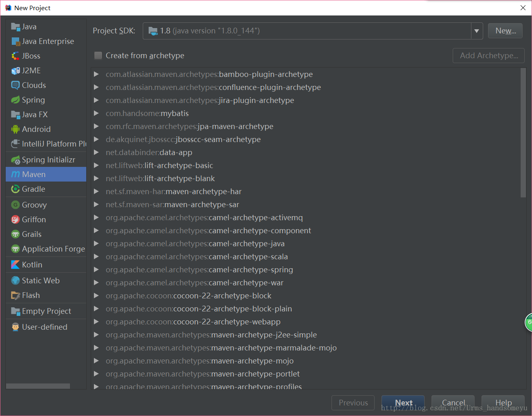Expand lift-archetype-basic entry
The image size is (532, 416).
click(96, 166)
